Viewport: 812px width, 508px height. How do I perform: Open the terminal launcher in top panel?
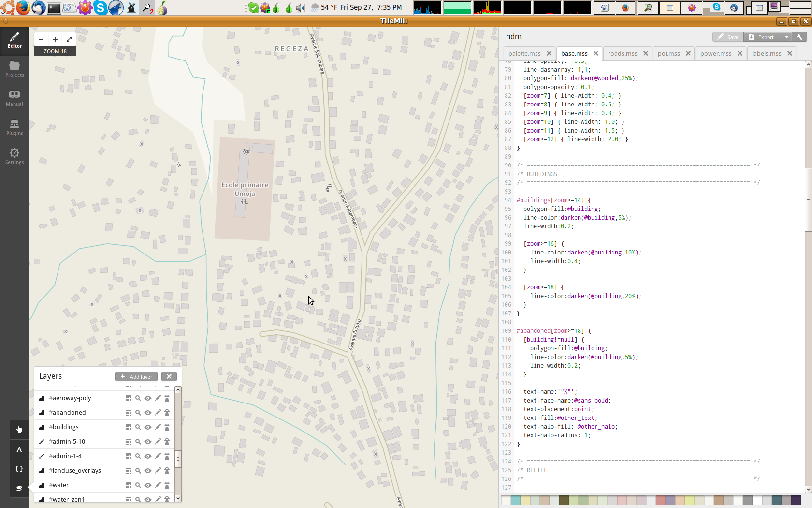pos(54,7)
